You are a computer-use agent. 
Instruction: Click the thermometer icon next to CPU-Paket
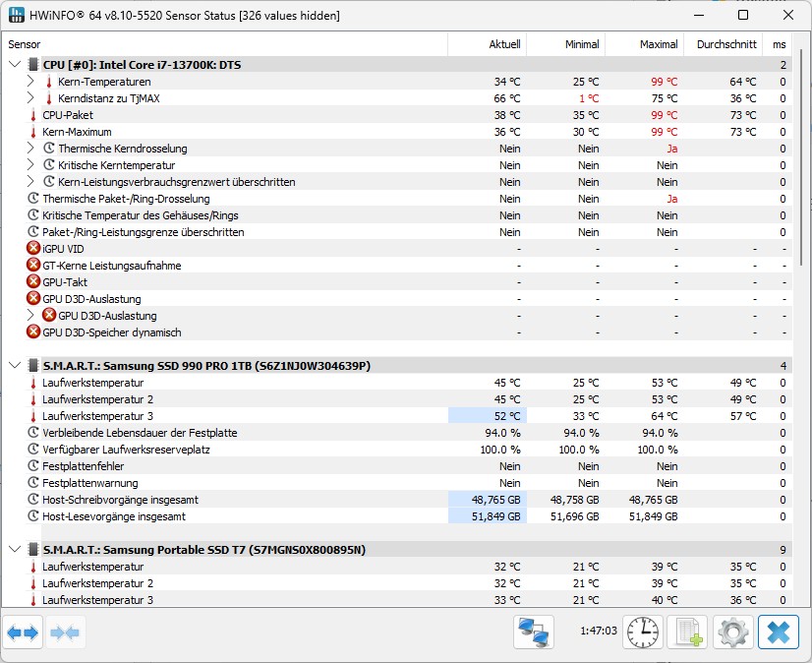click(x=33, y=115)
